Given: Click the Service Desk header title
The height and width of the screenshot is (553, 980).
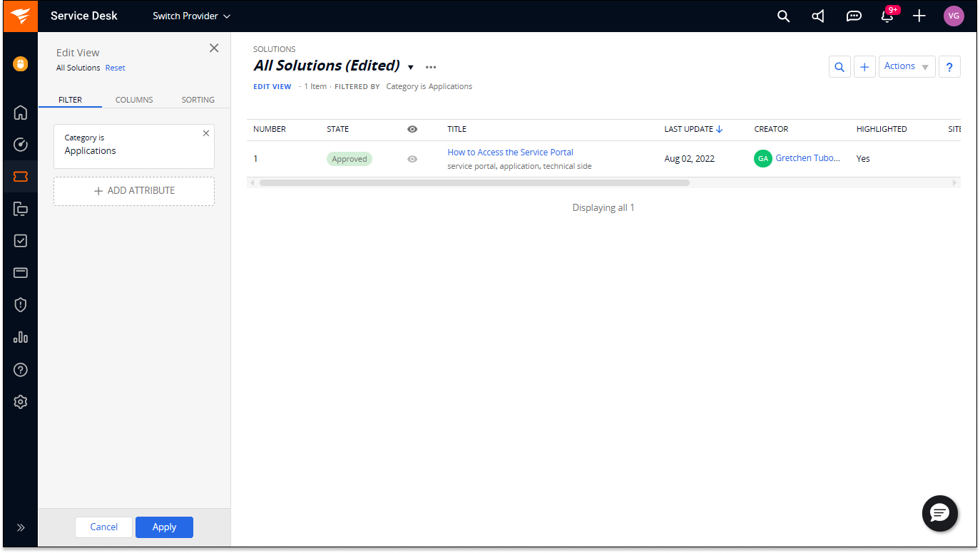Looking at the screenshot, I should pyautogui.click(x=84, y=16).
